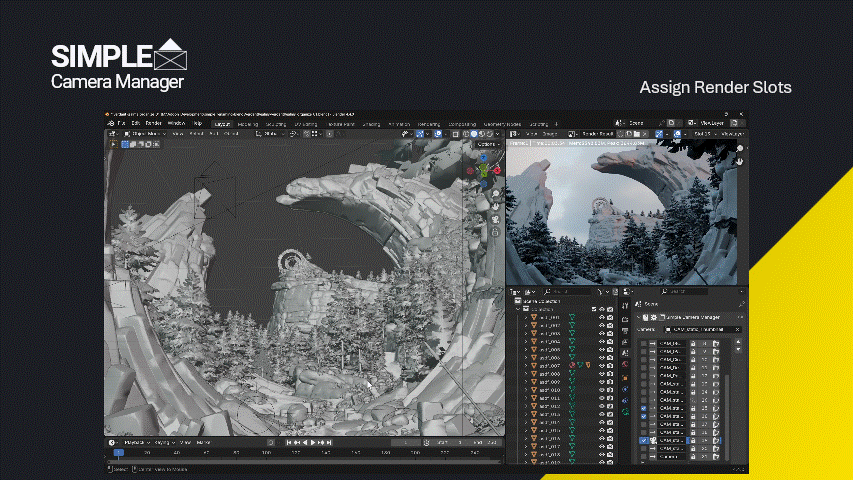The width and height of the screenshot is (853, 480).
Task: Click the Blender logo menu icon
Action: pyautogui.click(x=110, y=124)
